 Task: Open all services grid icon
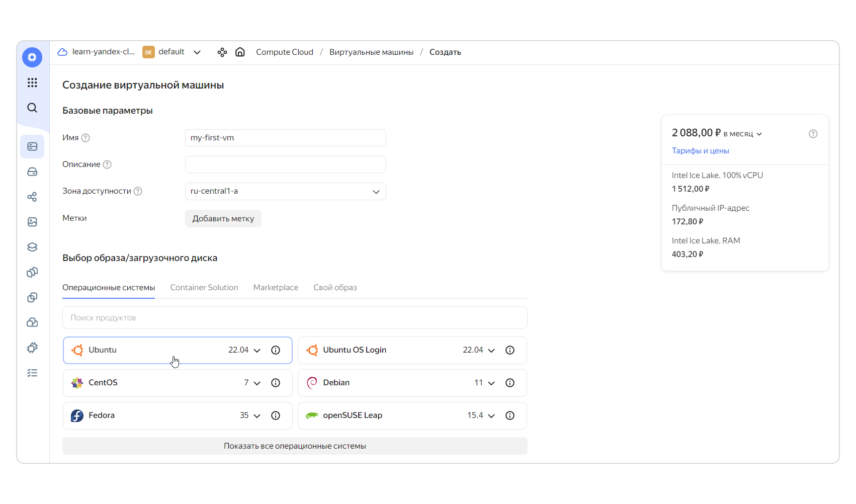(x=32, y=82)
